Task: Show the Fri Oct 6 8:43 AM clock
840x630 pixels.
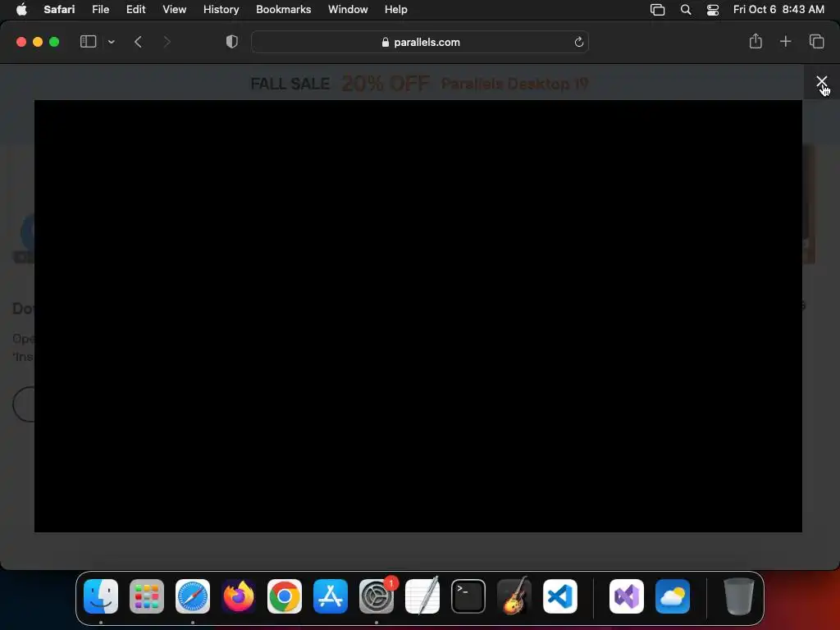Action: (778, 9)
